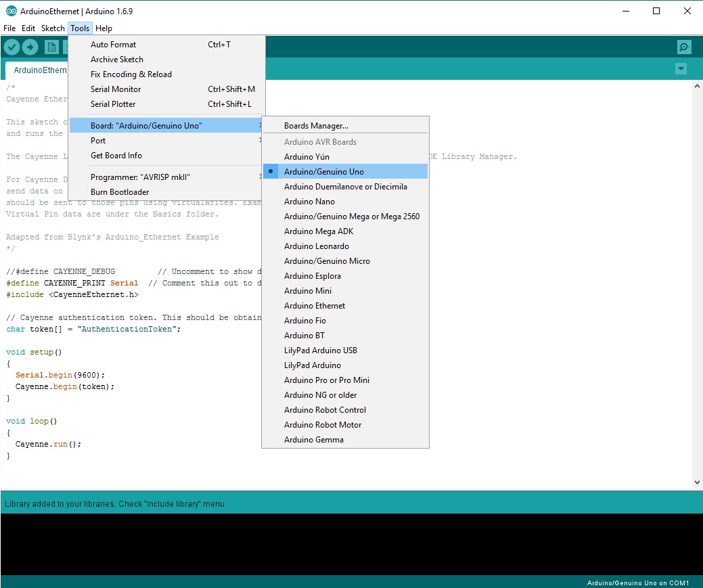Select the Arduino Ethernet board

pyautogui.click(x=315, y=305)
